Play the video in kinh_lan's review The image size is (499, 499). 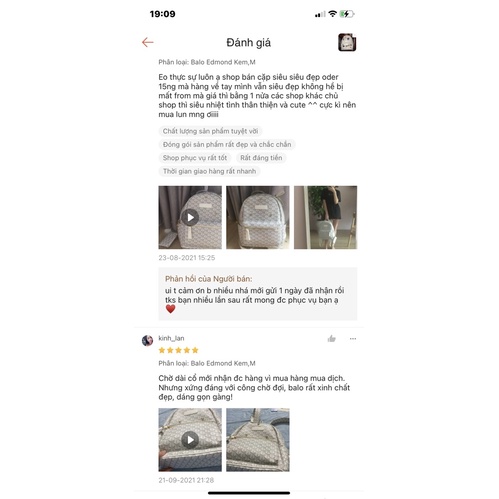click(190, 440)
